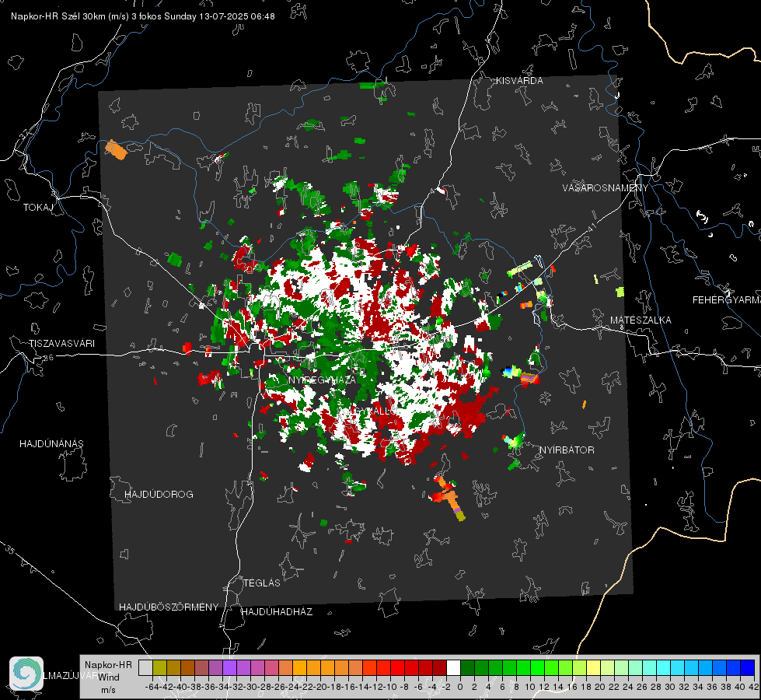Click the legend value label -20

(319, 687)
